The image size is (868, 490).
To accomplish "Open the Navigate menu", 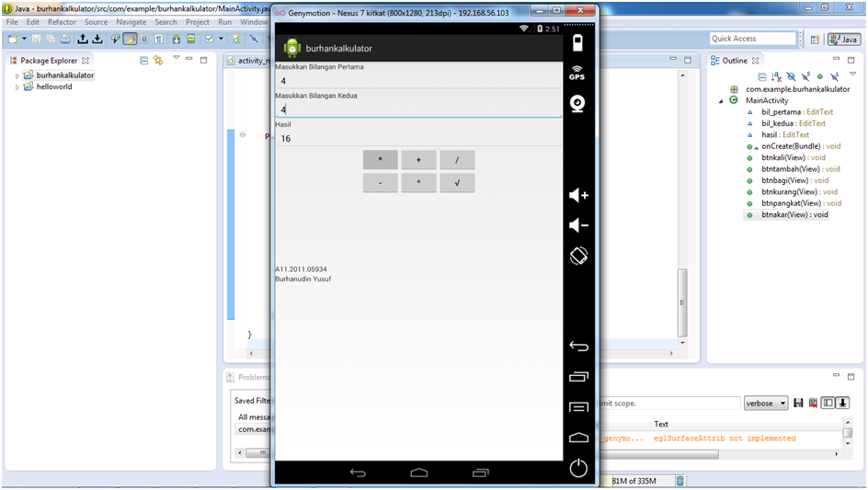I will tap(131, 22).
